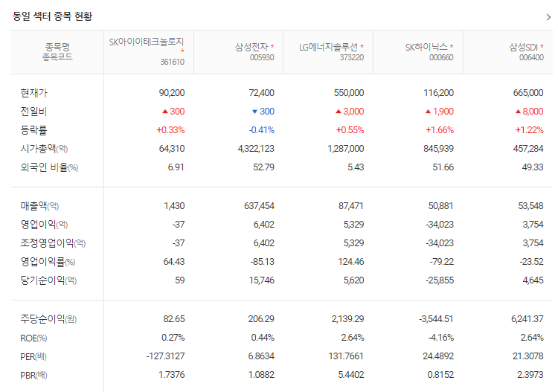The height and width of the screenshot is (392, 558).
Task: Click the 매출액(억) row label
Action: point(39,206)
